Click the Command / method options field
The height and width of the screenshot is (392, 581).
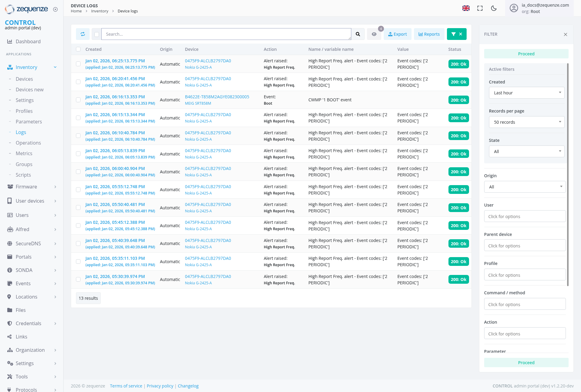tap(525, 305)
